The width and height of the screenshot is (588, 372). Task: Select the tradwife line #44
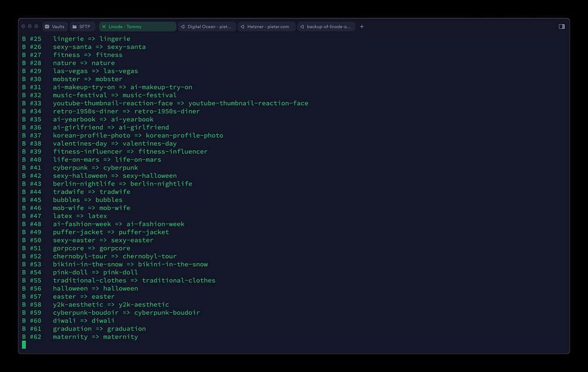pos(76,192)
